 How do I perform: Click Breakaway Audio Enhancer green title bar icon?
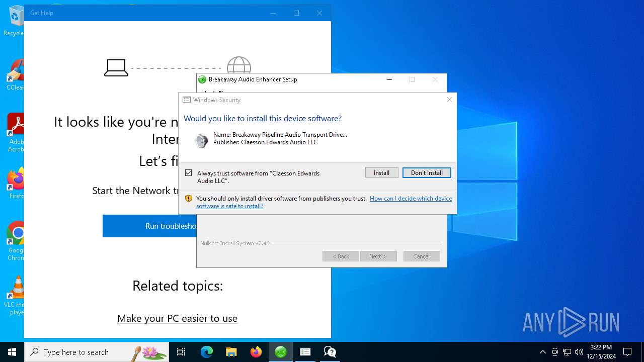pyautogui.click(x=202, y=79)
